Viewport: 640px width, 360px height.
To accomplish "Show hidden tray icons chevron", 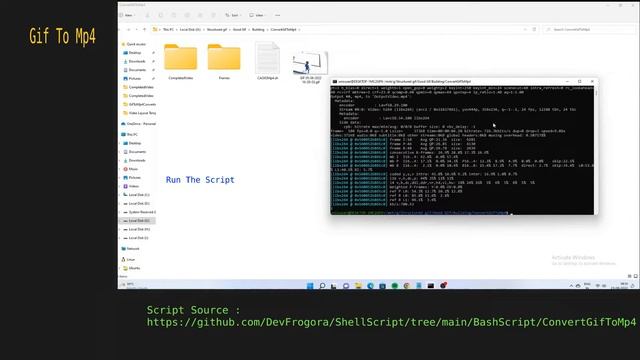I will pyautogui.click(x=571, y=286).
